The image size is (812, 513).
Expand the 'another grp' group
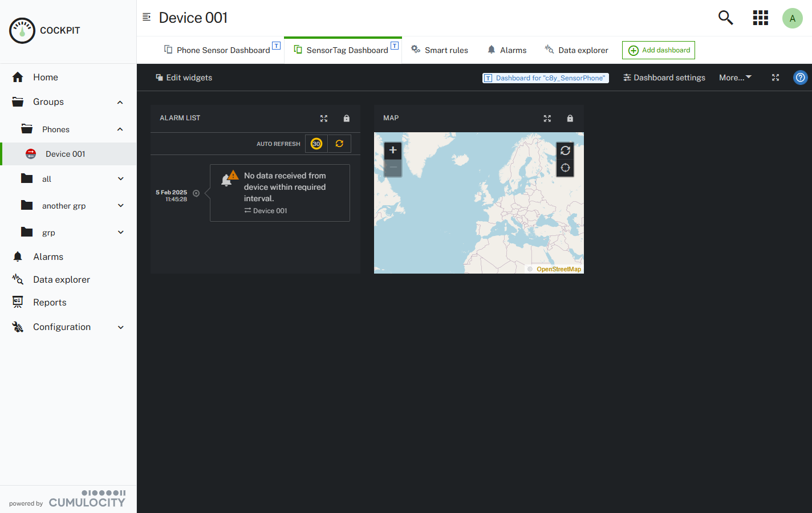coord(120,205)
